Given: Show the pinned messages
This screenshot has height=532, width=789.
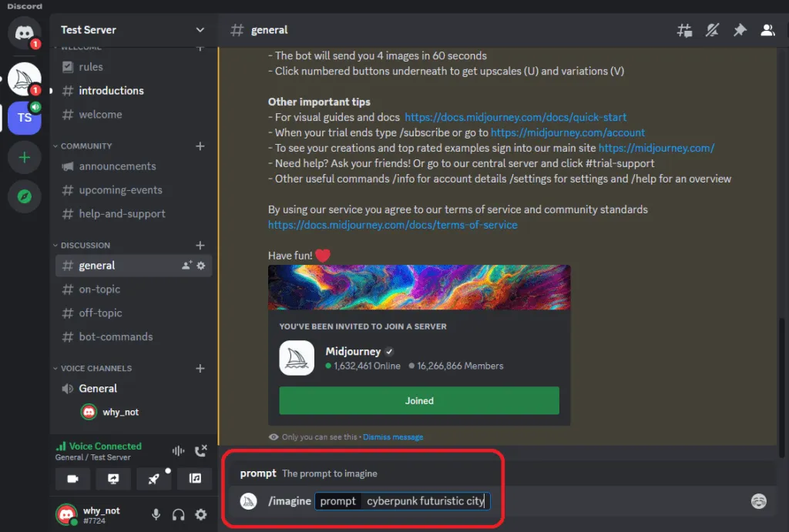Looking at the screenshot, I should (x=739, y=30).
